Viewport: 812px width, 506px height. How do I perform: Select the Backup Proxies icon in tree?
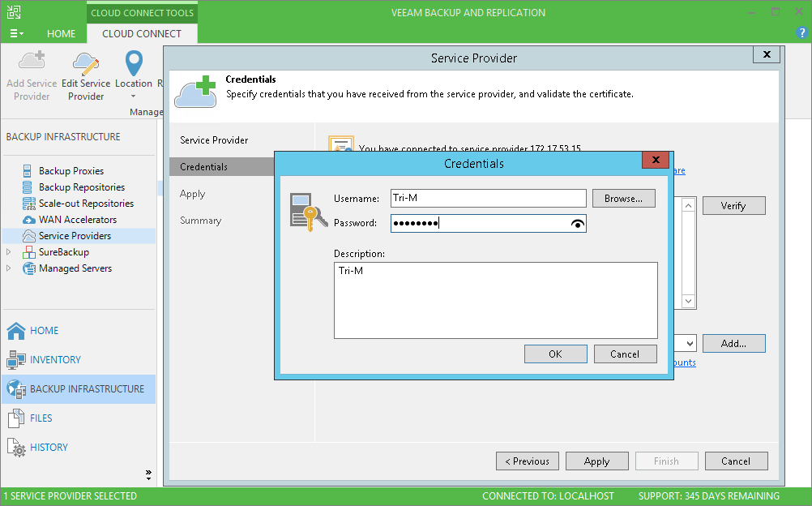28,170
